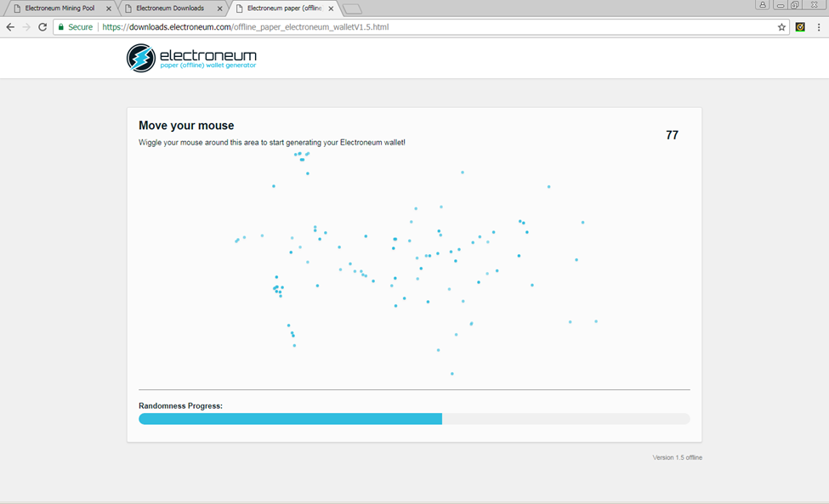Viewport: 829px width, 504px height.
Task: Click the browser Back arrow
Action: click(10, 27)
